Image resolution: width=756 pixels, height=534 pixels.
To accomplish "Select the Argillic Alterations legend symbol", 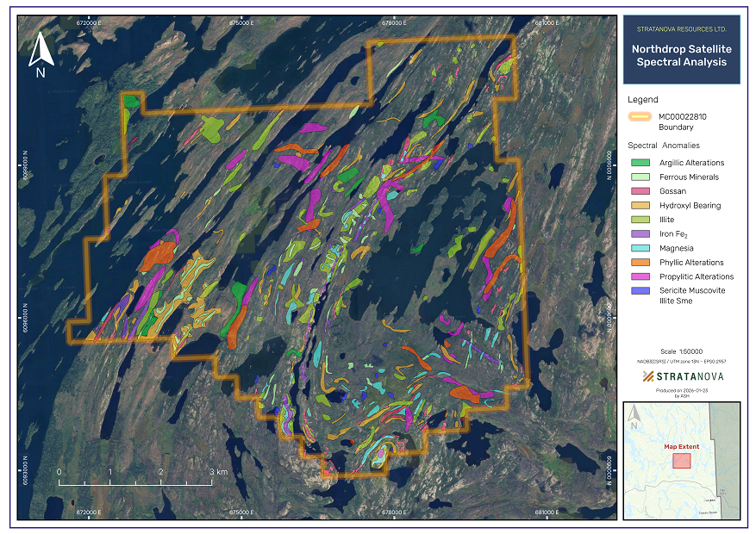I will [640, 163].
